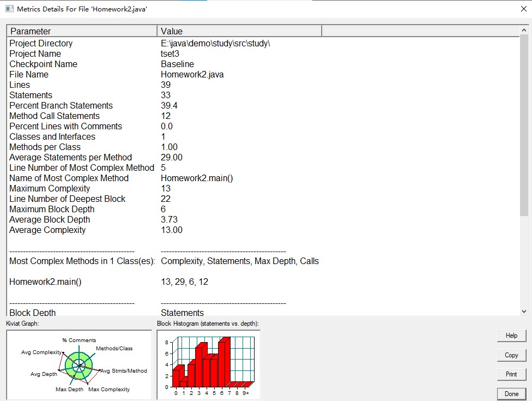Click the value 'Homework2.java' in table
The width and height of the screenshot is (532, 401).
pyautogui.click(x=192, y=74)
